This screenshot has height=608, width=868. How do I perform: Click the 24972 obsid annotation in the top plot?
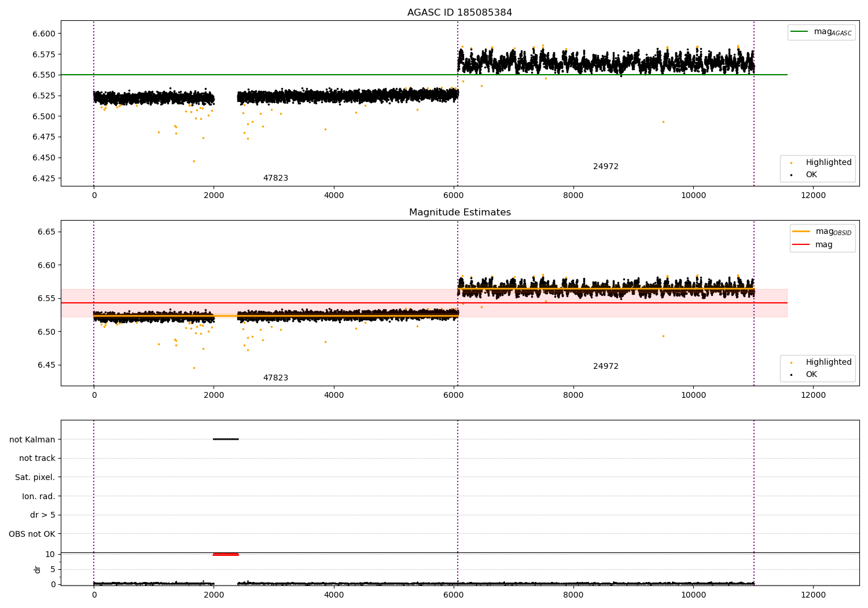coord(605,167)
